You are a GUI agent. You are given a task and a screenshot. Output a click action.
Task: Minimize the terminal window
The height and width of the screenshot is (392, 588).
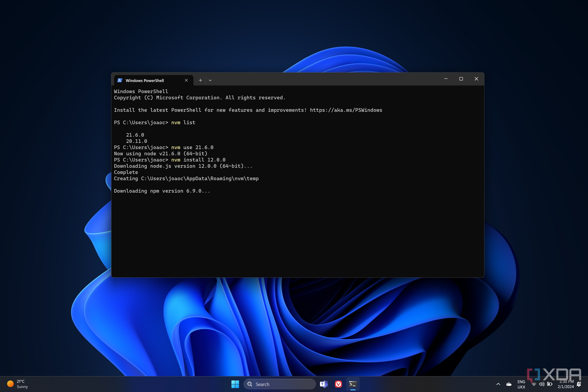[x=446, y=79]
